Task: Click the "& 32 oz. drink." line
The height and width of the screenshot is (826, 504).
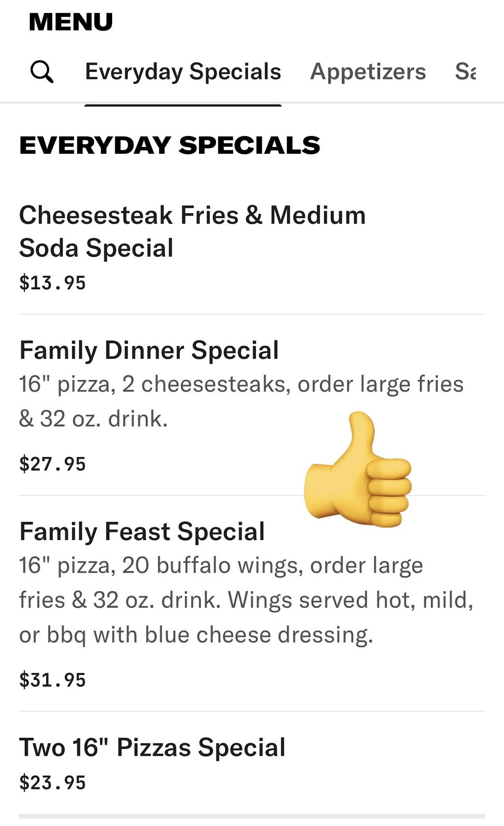Action: tap(93, 419)
